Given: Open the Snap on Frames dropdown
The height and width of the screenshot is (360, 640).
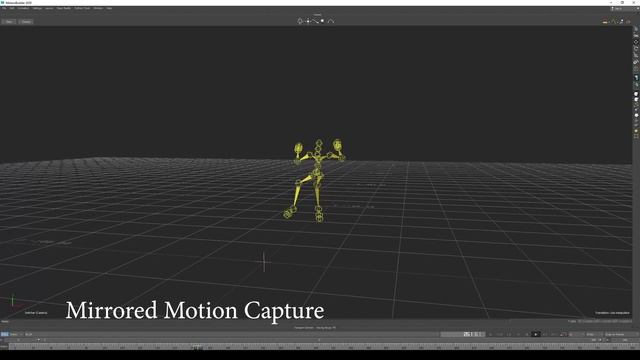Looking at the screenshot, I should pyautogui.click(x=620, y=334).
